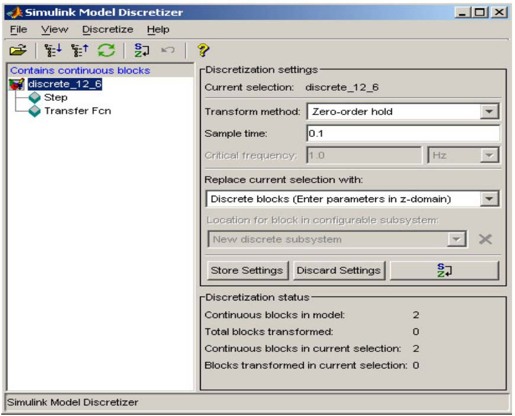Image resolution: width=515 pixels, height=416 pixels.
Task: Select the Transfer Fcn block in tree
Action: 78,111
